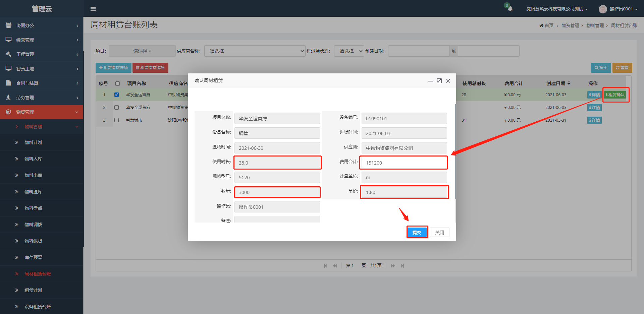Click the 经营管理 monitor icon
Screen dimensions: 644x314
9,40
